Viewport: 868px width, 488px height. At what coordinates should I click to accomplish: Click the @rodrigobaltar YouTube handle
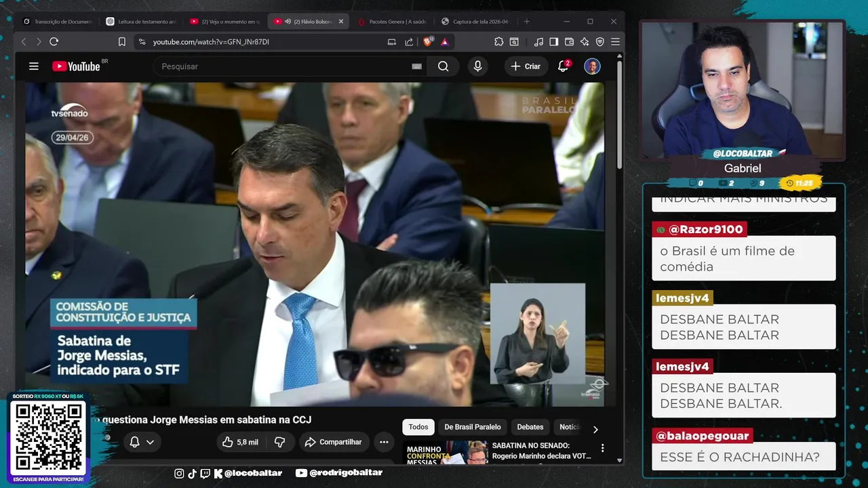coord(339,473)
